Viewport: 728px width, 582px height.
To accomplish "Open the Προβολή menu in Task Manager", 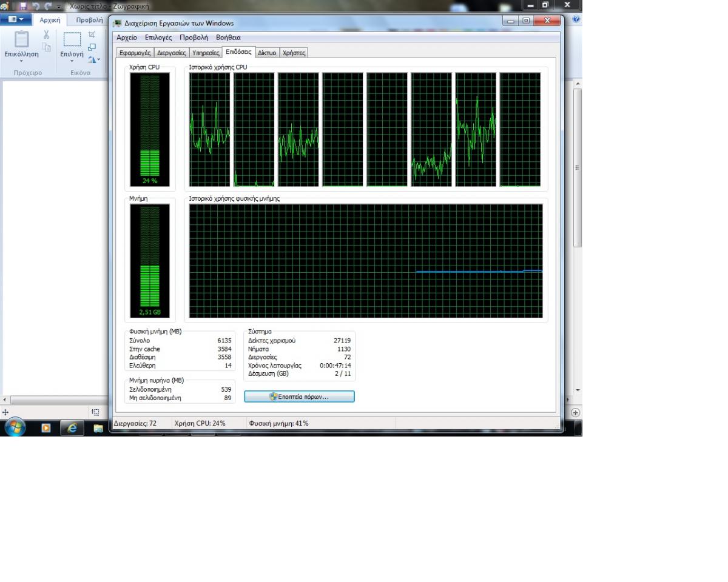I will [x=194, y=38].
